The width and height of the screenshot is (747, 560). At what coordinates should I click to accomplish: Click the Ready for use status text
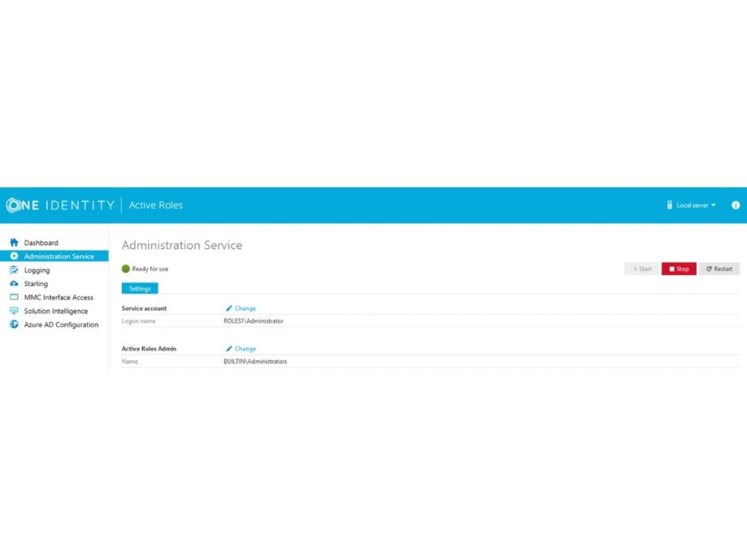(x=150, y=269)
